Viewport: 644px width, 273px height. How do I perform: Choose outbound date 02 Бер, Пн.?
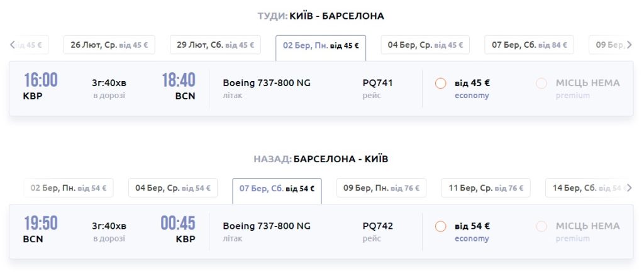(x=321, y=45)
